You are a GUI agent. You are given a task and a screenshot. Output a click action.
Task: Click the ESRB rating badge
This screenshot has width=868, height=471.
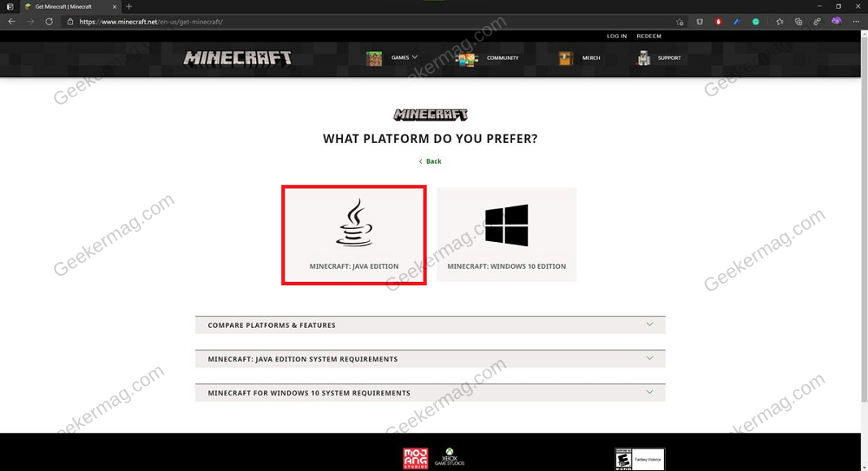pyautogui.click(x=640, y=460)
